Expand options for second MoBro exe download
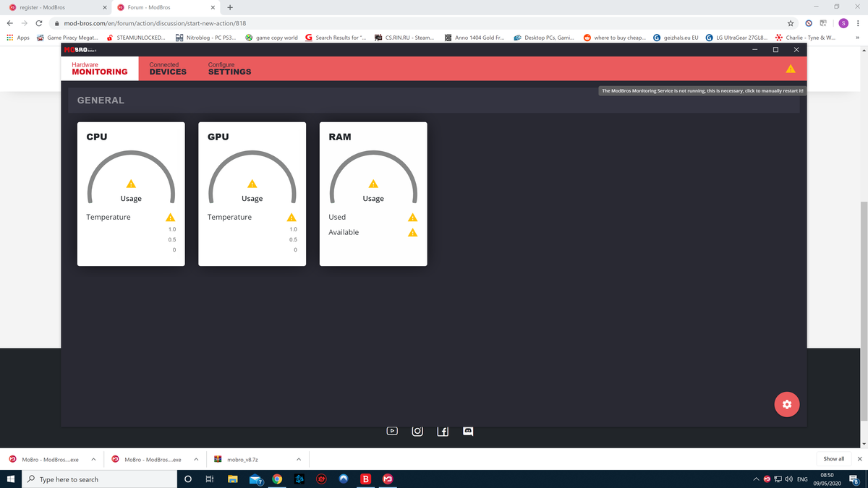This screenshot has height=488, width=868. [x=197, y=459]
